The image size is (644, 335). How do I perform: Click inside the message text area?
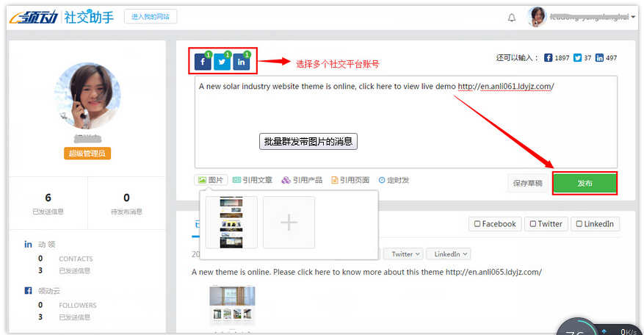coord(406,122)
